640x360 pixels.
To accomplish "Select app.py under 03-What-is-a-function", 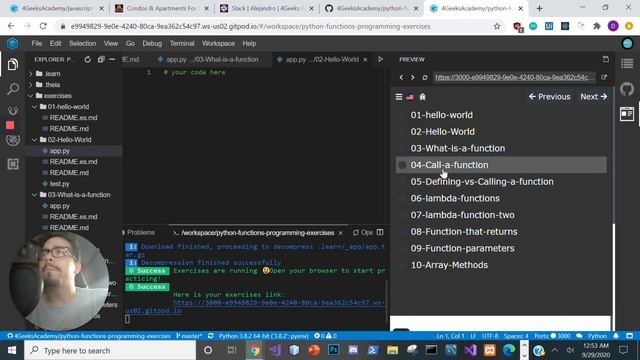I will [x=59, y=206].
